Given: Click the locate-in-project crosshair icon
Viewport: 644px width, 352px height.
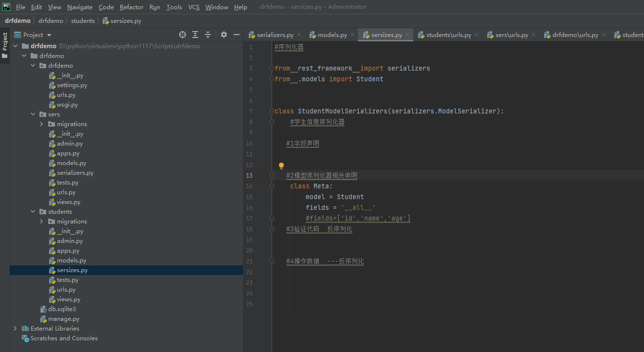Looking at the screenshot, I should 183,35.
